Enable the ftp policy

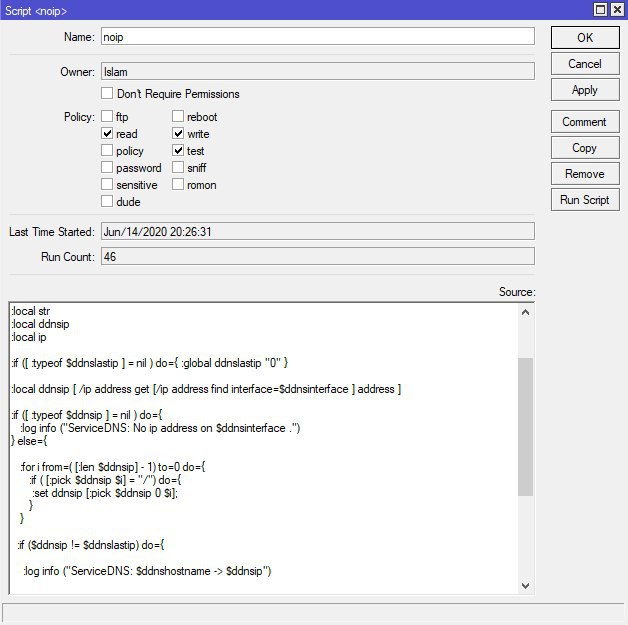107,116
